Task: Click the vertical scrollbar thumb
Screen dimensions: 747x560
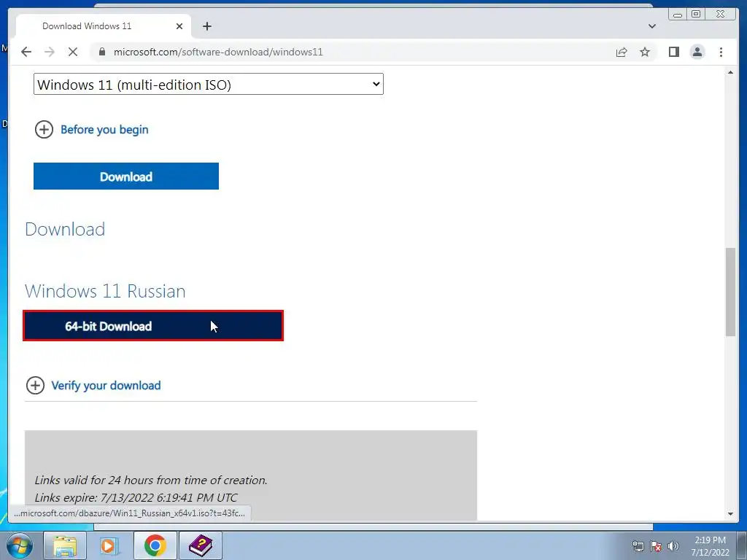Action: [730, 292]
